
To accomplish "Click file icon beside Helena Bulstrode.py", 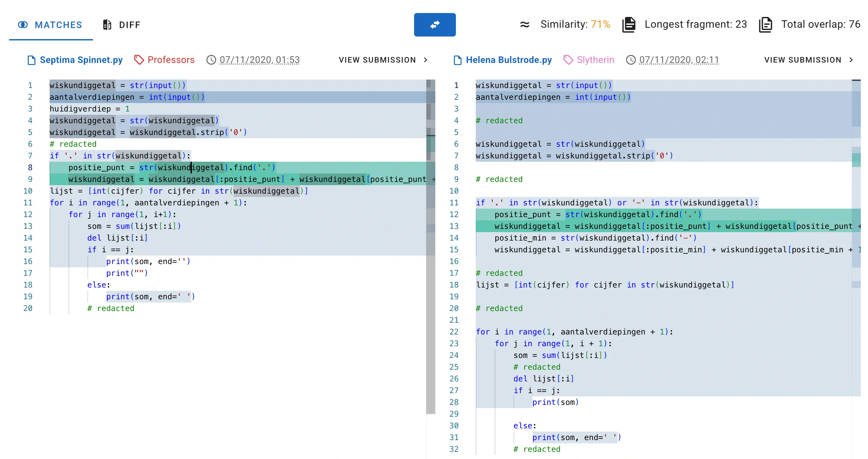I will coord(457,60).
